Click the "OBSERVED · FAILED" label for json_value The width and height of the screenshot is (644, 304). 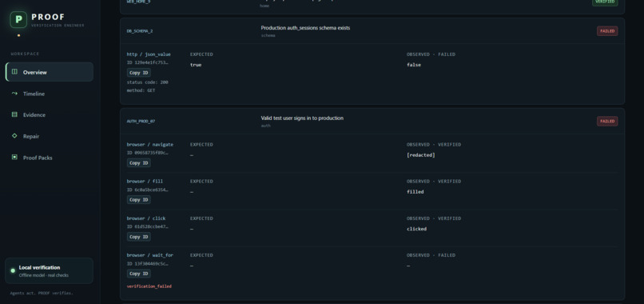tap(431, 54)
